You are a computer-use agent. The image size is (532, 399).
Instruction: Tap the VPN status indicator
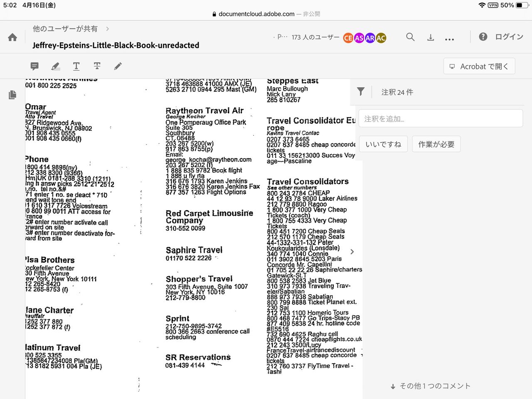point(493,5)
